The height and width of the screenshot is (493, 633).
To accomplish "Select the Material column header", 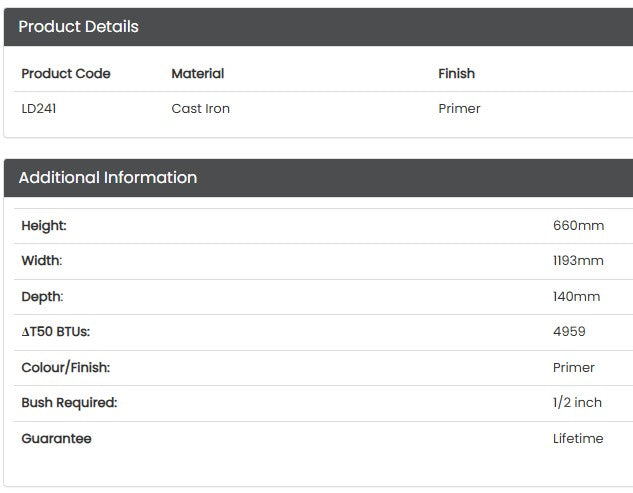I will click(x=198, y=73).
